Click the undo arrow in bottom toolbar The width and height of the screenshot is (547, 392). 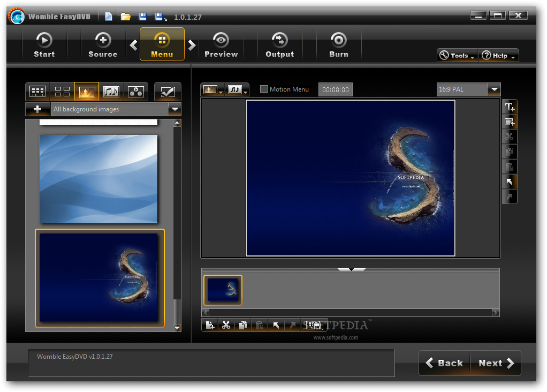276,326
